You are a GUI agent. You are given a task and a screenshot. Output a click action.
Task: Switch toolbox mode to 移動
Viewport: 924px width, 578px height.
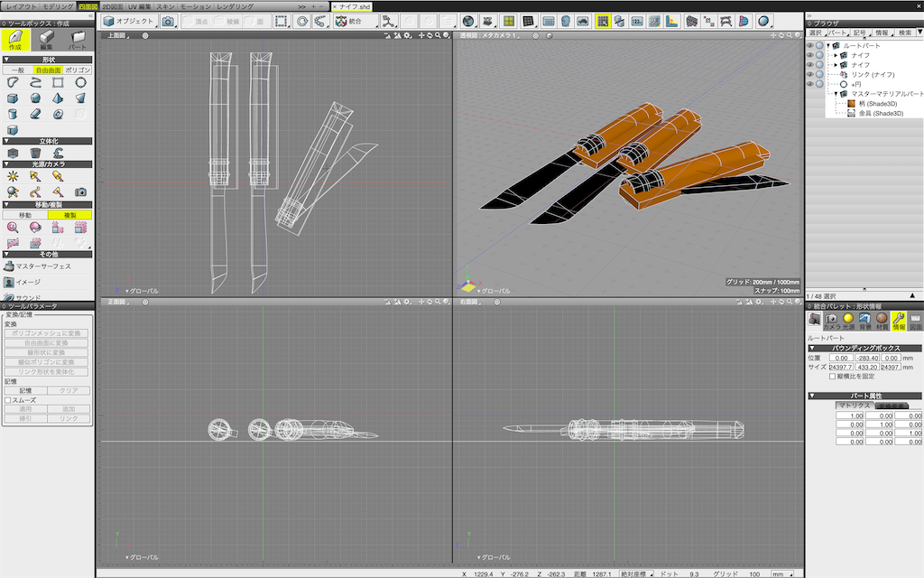click(x=24, y=215)
